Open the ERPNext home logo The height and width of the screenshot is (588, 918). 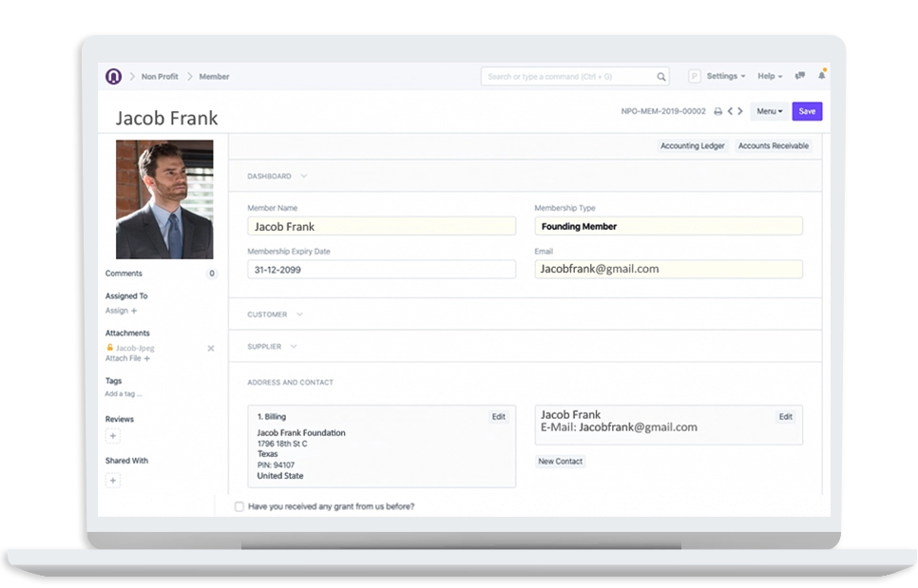tap(114, 76)
